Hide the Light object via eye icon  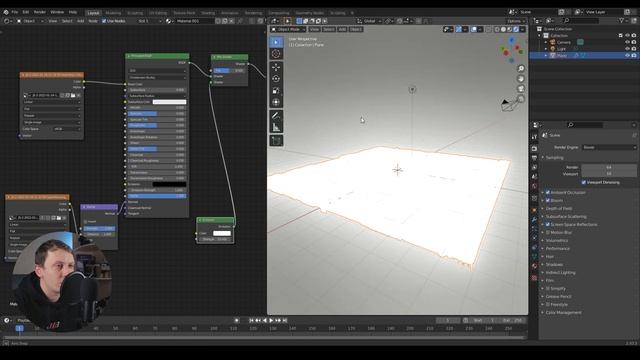[x=627, y=49]
